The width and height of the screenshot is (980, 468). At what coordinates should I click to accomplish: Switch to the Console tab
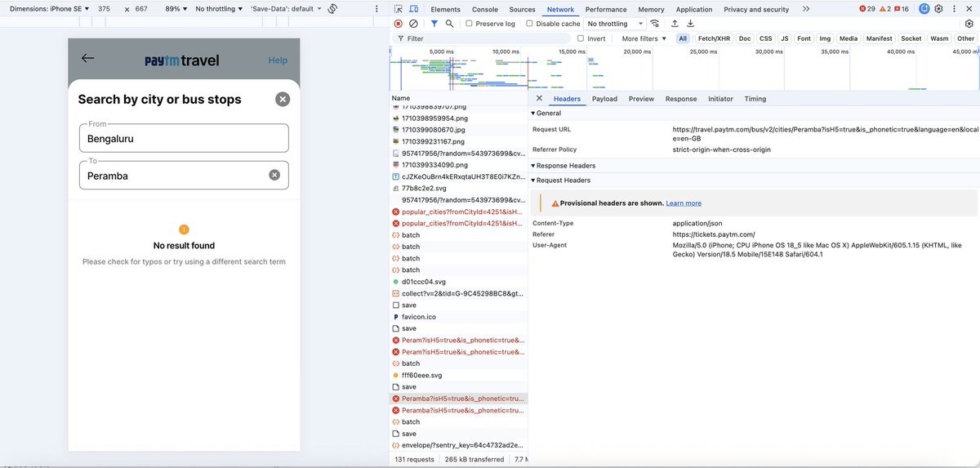[485, 9]
